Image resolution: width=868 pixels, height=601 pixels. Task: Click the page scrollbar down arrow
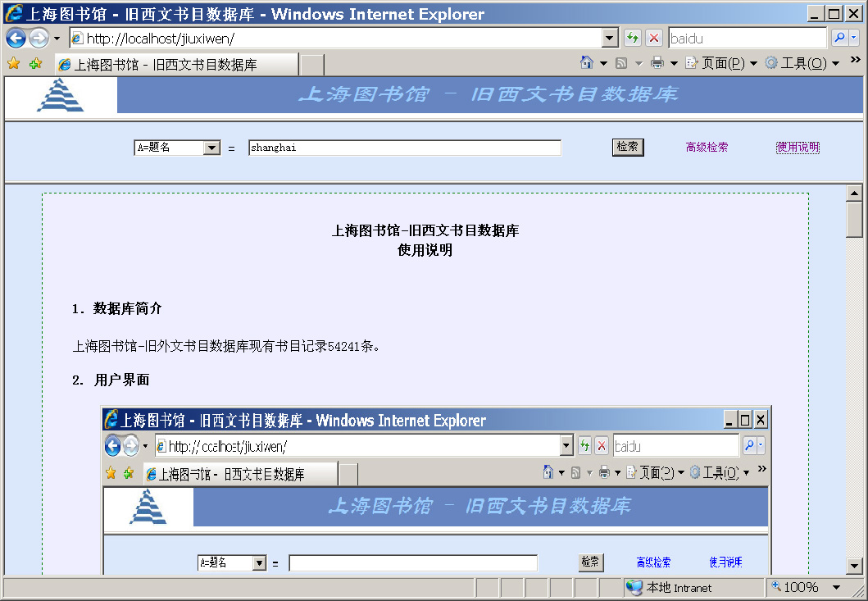[854, 566]
